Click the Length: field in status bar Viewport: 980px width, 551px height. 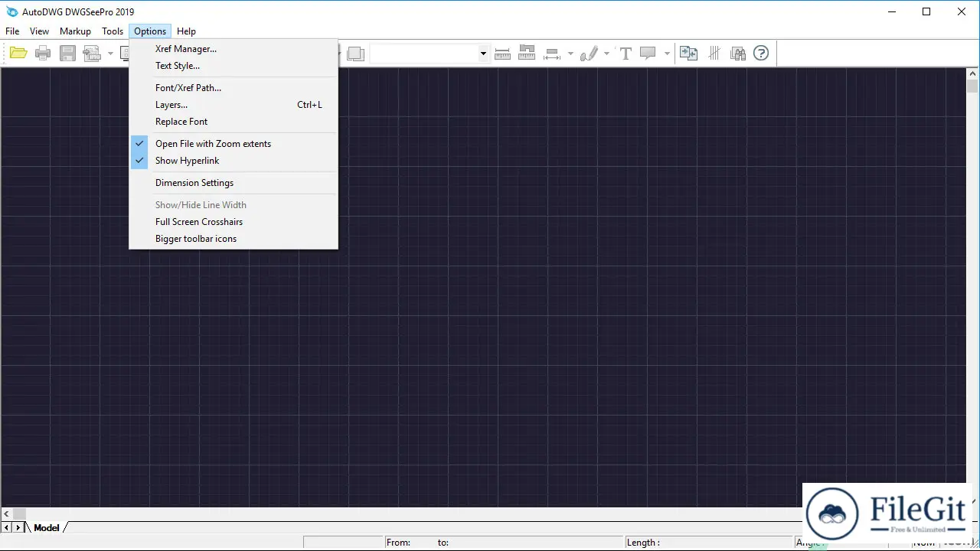point(708,543)
